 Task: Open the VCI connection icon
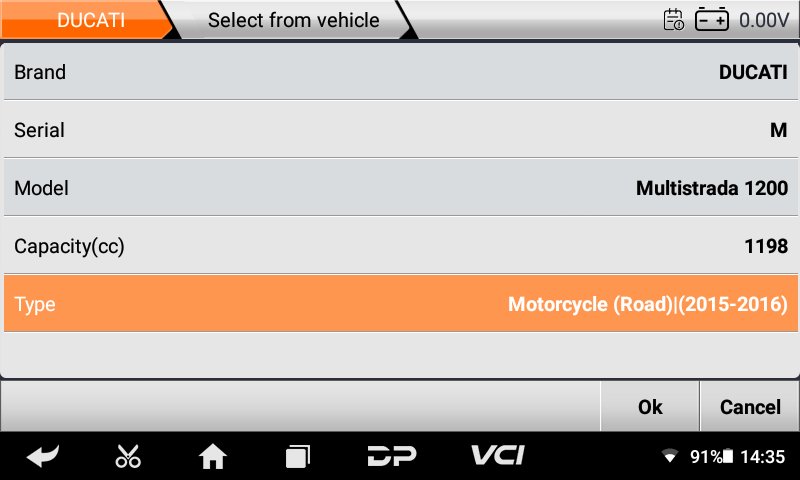click(x=498, y=456)
